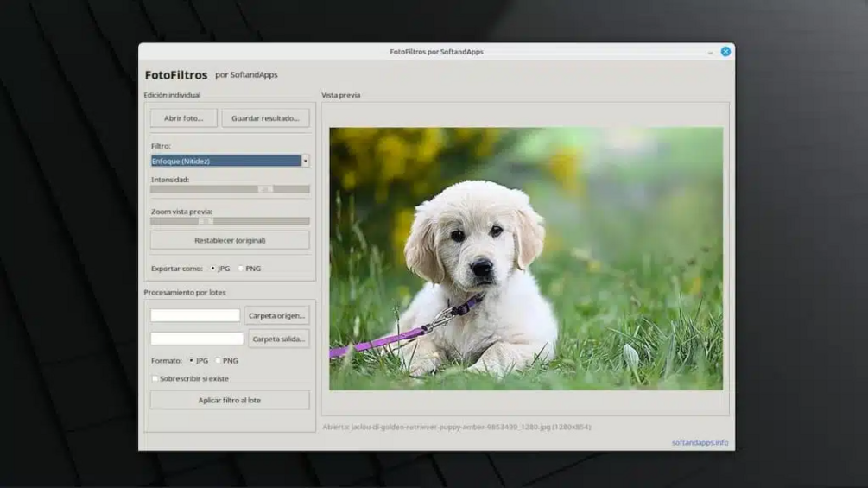Minimize the FotoFiltros window
This screenshot has height=488, width=868.
[x=710, y=52]
